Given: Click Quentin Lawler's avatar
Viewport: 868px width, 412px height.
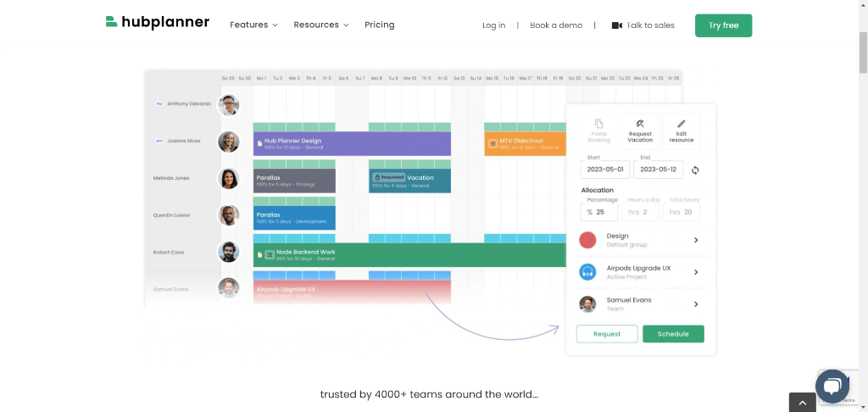Looking at the screenshot, I should (228, 215).
